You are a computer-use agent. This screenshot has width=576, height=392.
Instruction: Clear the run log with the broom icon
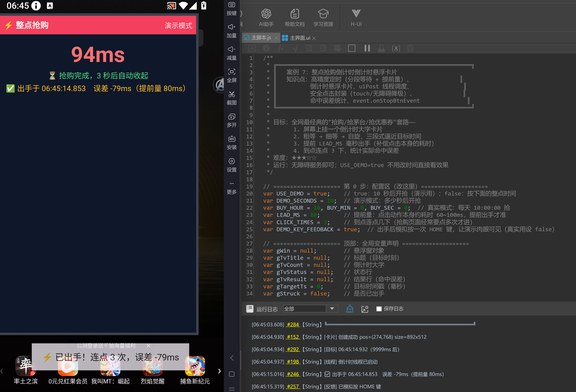(350, 309)
